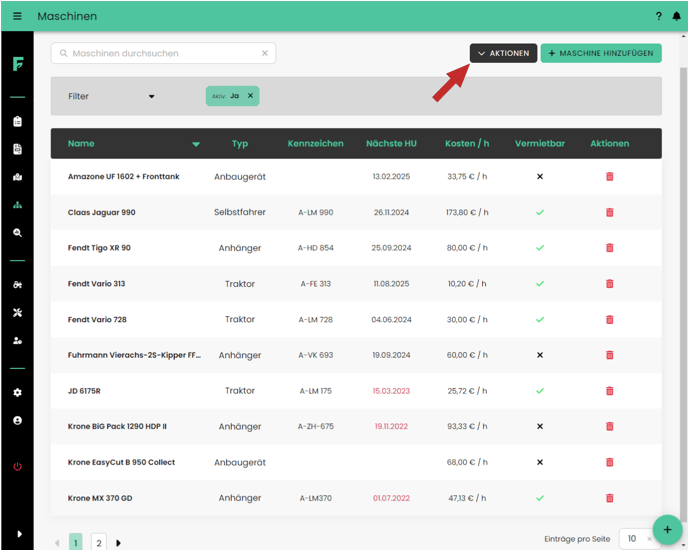Go to next page arrow

tap(118, 543)
